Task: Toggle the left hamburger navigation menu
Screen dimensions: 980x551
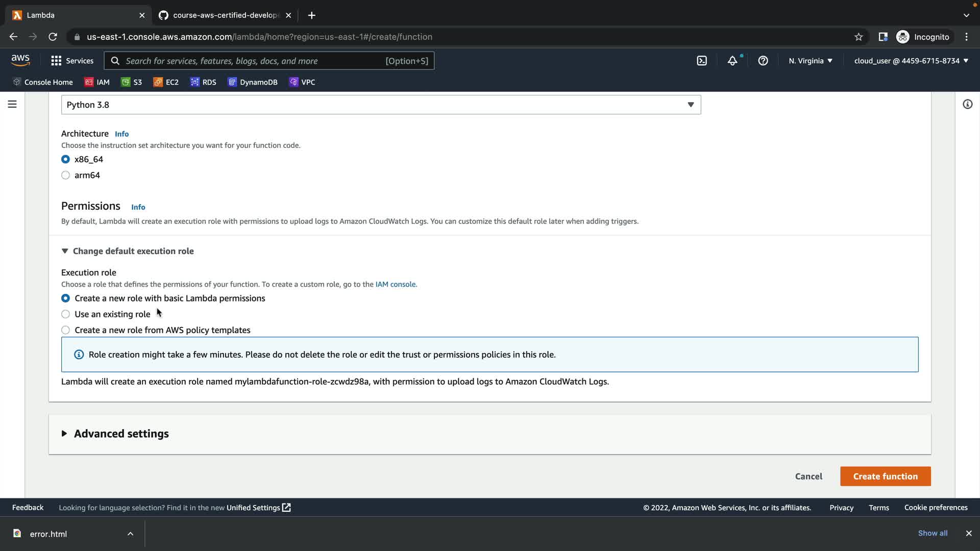Action: [x=12, y=104]
